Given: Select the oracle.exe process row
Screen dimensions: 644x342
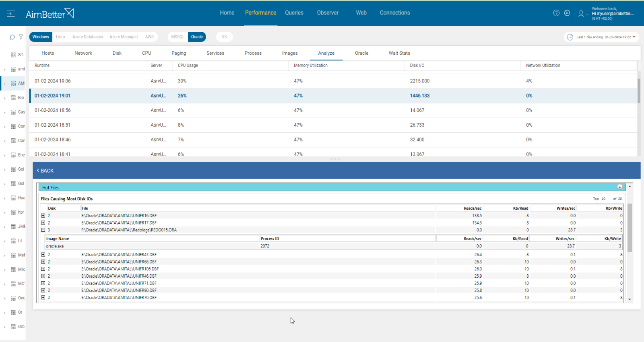Looking at the screenshot, I should 333,246.
